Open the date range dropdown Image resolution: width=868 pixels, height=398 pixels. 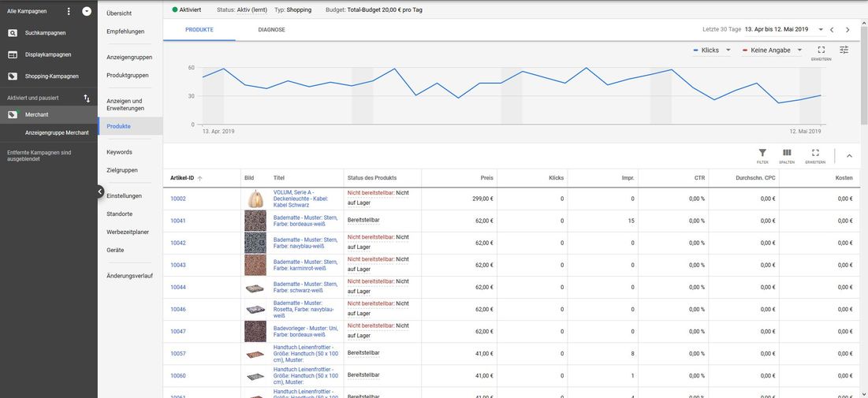821,29
